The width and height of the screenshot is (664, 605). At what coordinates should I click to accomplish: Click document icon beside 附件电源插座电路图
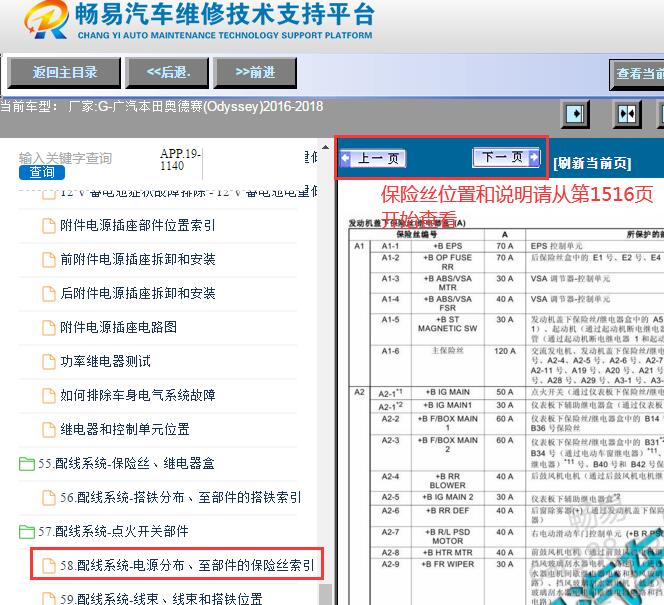49,327
